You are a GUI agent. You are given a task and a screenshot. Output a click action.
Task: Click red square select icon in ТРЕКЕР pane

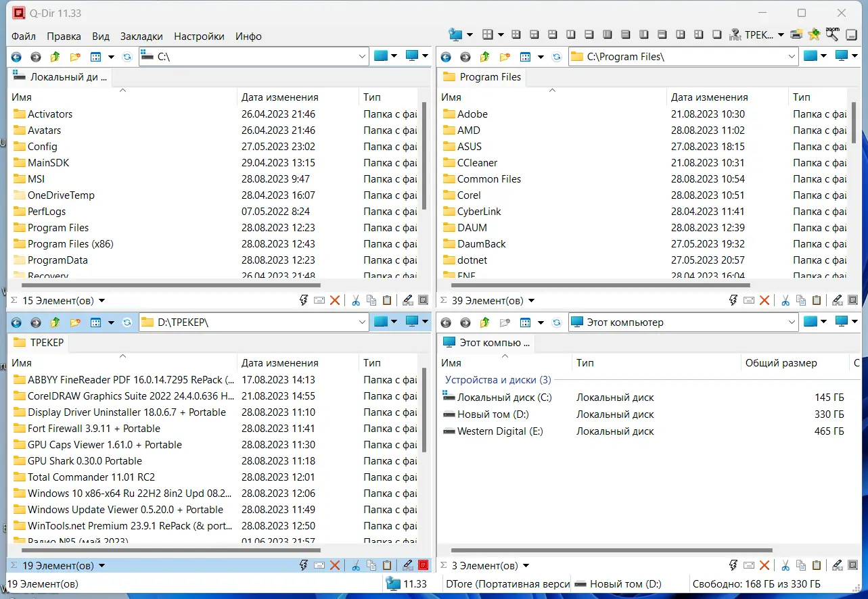(x=424, y=566)
